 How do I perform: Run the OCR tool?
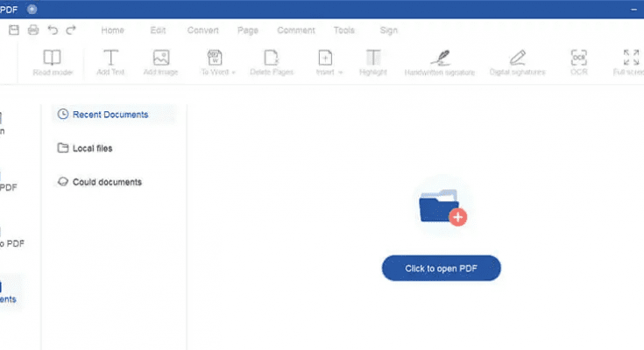[x=579, y=62]
